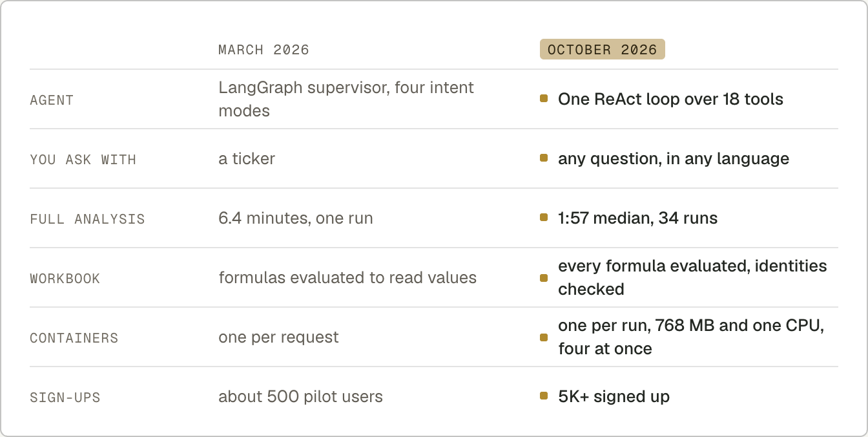
Task: Click the 'one per request' cell
Action: tap(278, 337)
